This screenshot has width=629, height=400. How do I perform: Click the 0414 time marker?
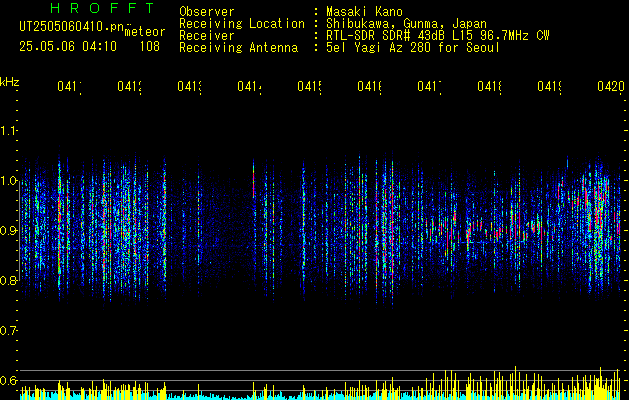[250, 86]
